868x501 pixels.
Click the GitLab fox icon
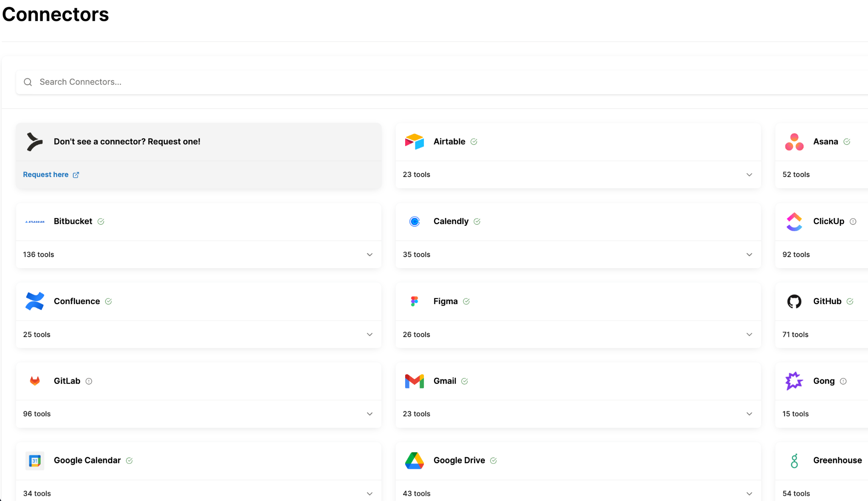tap(35, 381)
